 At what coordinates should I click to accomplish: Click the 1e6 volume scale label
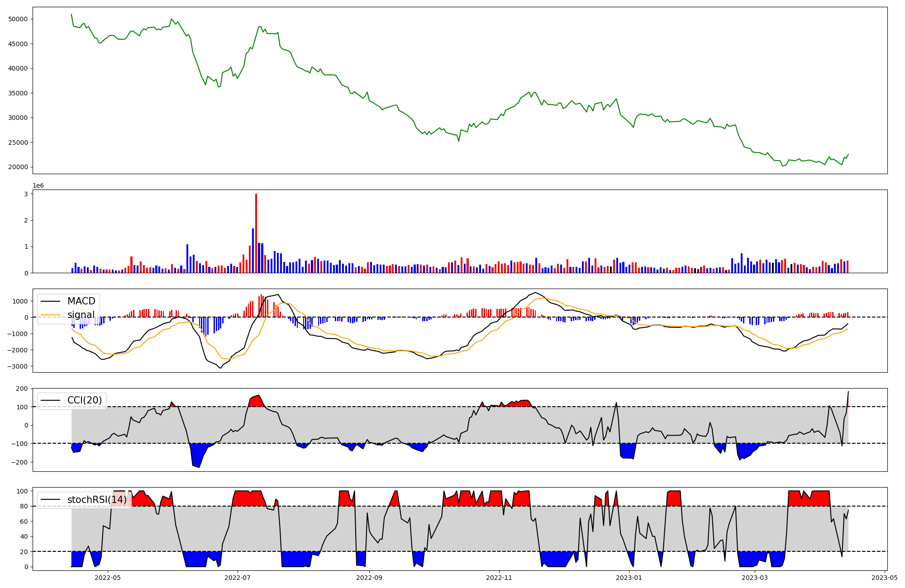coord(38,186)
